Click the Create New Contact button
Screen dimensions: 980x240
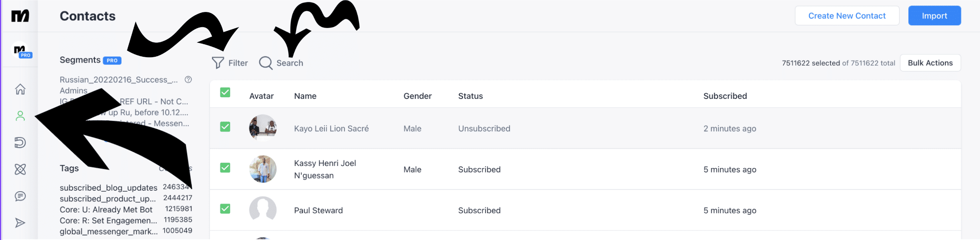point(847,16)
